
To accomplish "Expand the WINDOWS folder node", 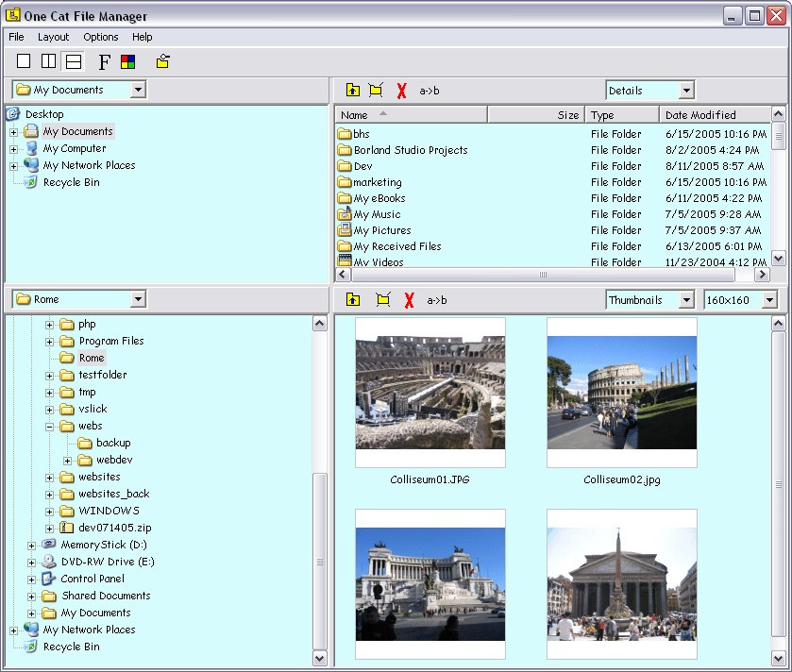I will click(x=49, y=512).
